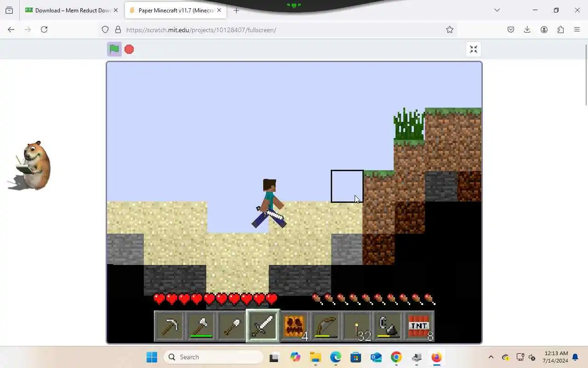
Task: Open muted volume control in tray
Action: pos(532,357)
